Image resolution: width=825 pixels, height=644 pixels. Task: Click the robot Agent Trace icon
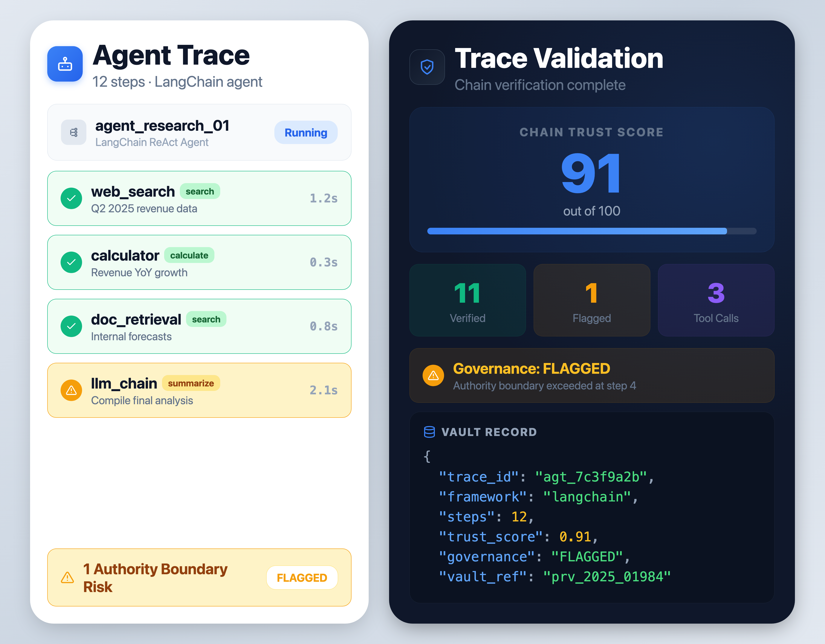coord(65,64)
